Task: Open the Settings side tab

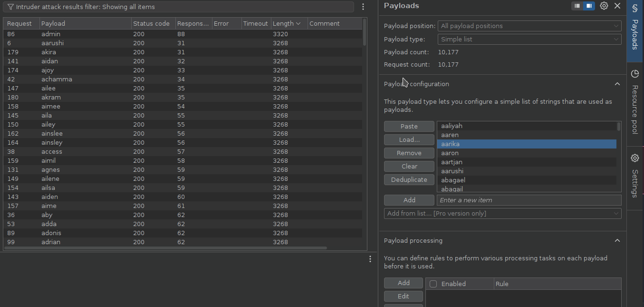Action: pyautogui.click(x=634, y=175)
